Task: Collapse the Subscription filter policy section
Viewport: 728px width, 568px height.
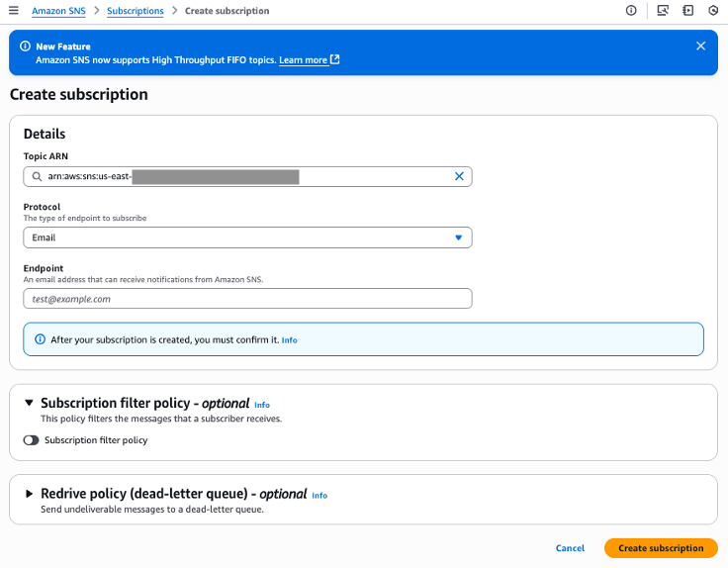Action: tap(30, 403)
